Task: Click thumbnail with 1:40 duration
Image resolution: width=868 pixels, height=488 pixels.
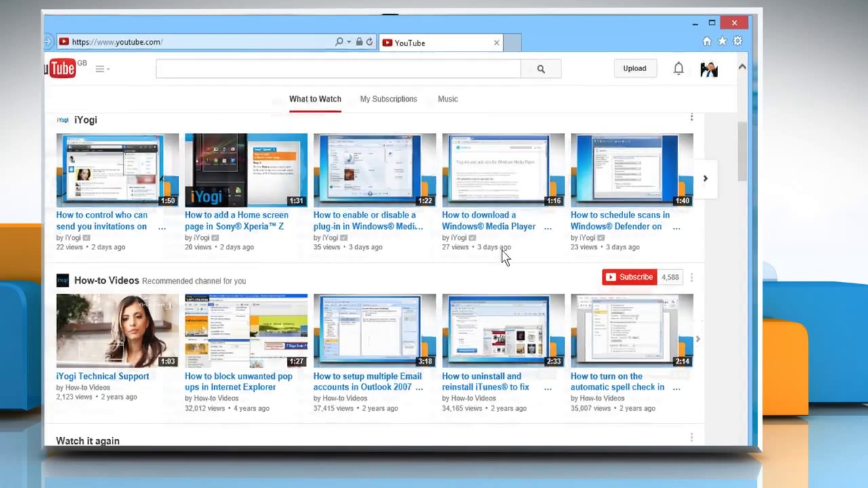Action: coord(631,170)
